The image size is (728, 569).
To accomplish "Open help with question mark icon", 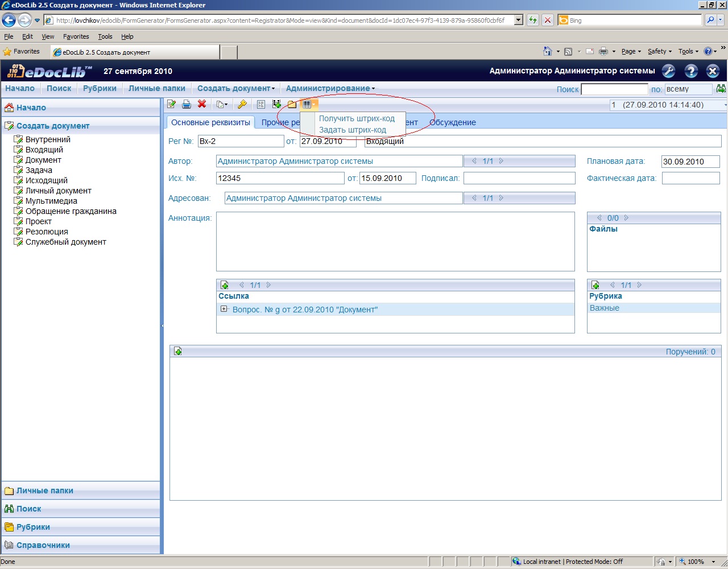I will (x=691, y=71).
